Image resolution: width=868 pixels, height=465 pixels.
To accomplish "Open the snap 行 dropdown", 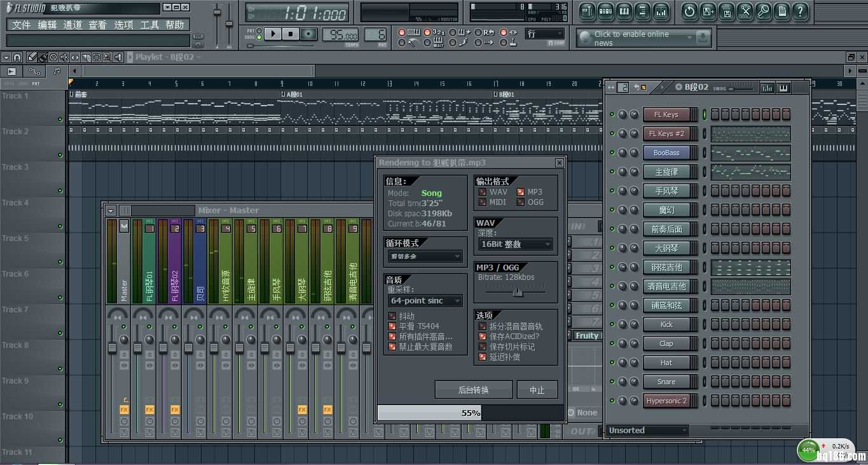I will [x=545, y=34].
